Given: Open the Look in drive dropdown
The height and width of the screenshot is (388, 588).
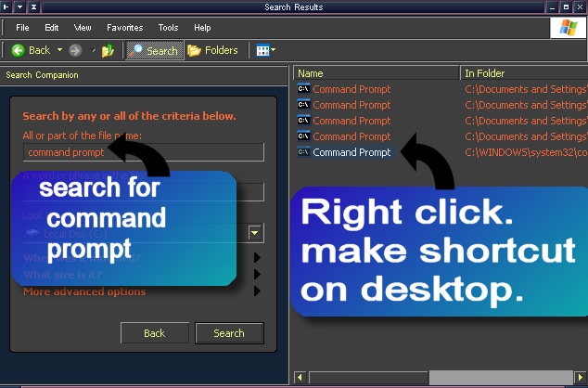Looking at the screenshot, I should click(x=256, y=233).
